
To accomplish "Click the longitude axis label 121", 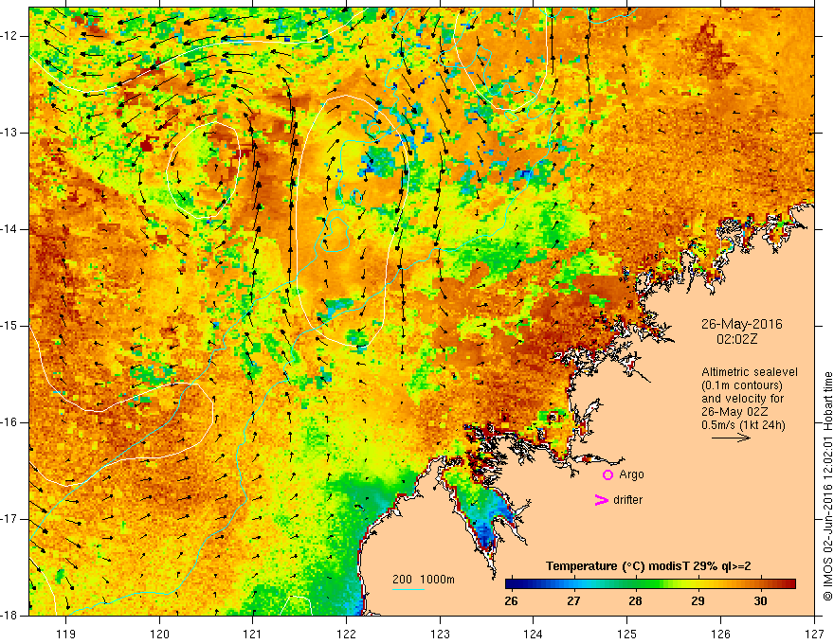I will (x=253, y=634).
